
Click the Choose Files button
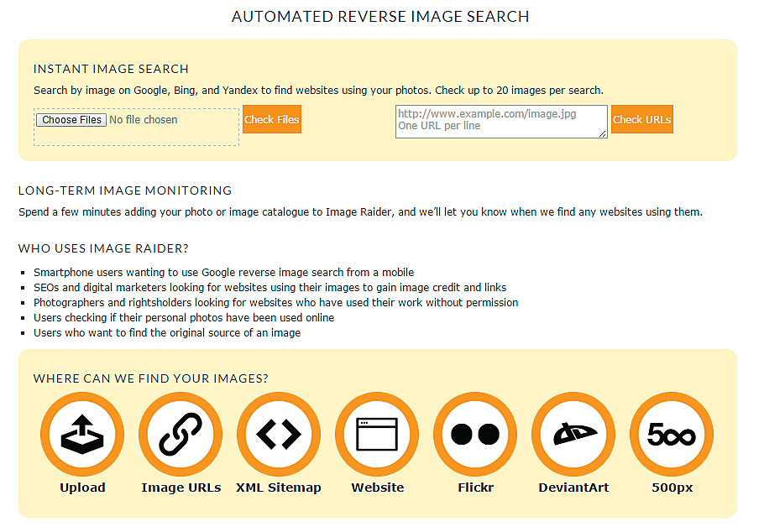click(71, 120)
